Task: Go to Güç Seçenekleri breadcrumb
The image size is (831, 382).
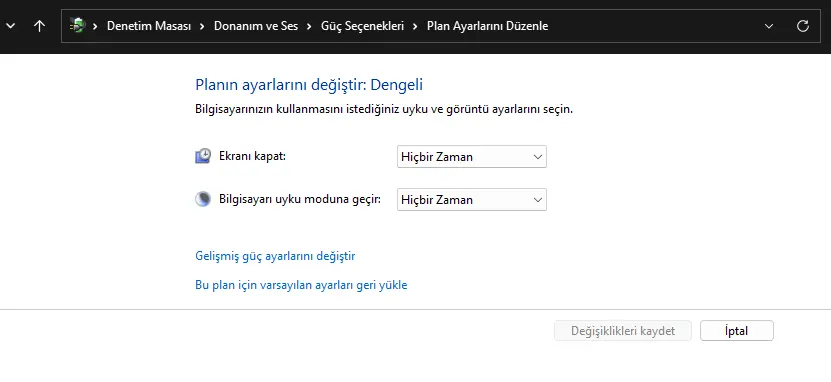Action: (363, 26)
